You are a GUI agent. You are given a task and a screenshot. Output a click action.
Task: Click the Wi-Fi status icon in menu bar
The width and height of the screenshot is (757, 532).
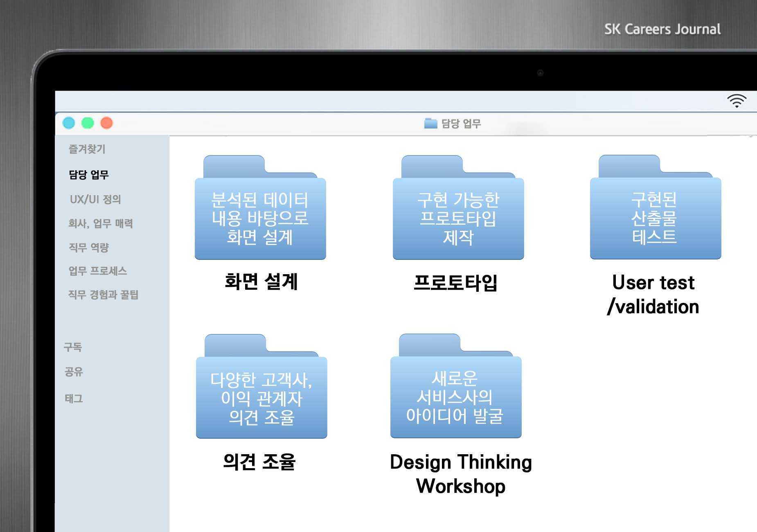tap(737, 101)
